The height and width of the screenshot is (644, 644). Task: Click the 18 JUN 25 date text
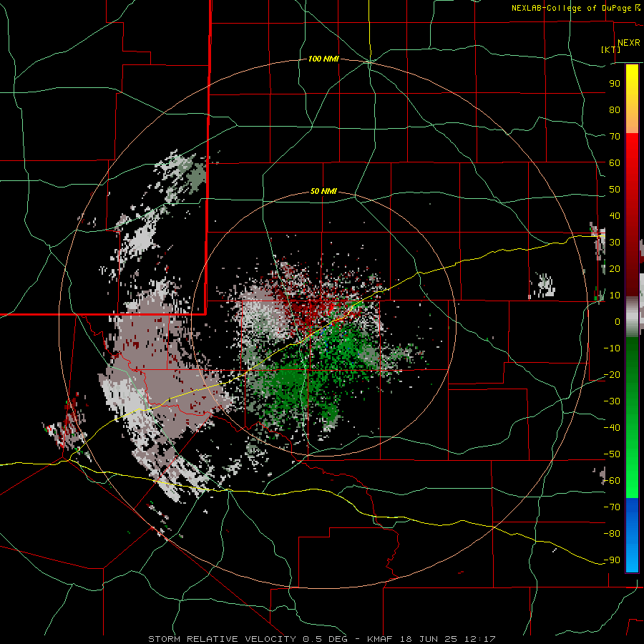429,639
